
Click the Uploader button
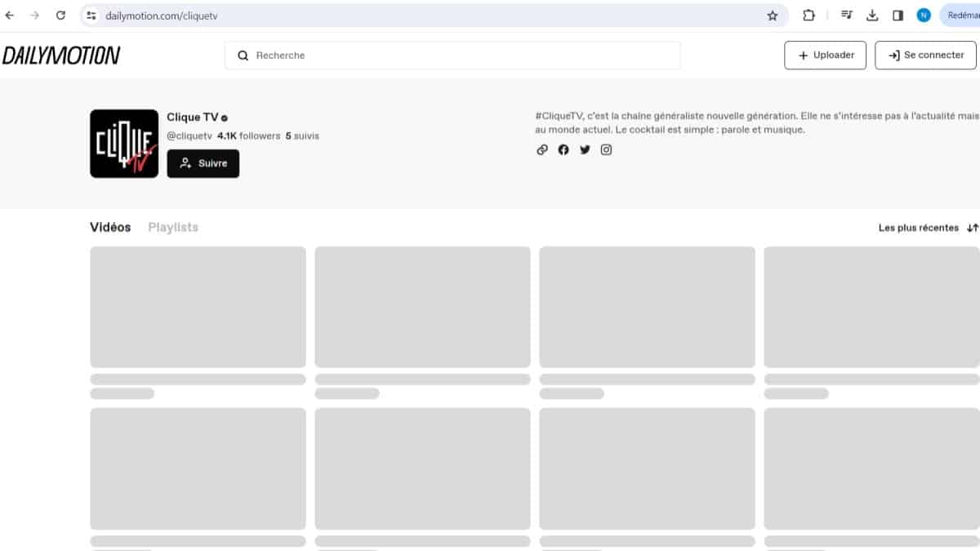click(x=825, y=56)
